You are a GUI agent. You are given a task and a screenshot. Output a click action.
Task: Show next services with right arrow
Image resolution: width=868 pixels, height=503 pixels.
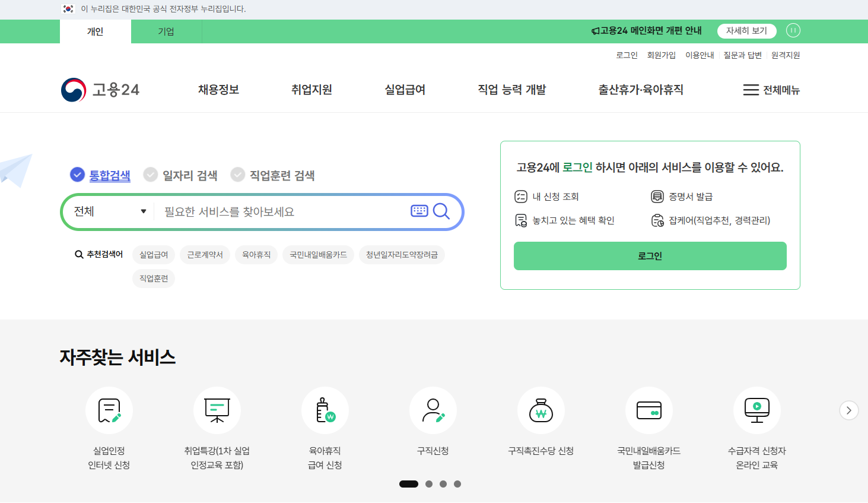849,410
